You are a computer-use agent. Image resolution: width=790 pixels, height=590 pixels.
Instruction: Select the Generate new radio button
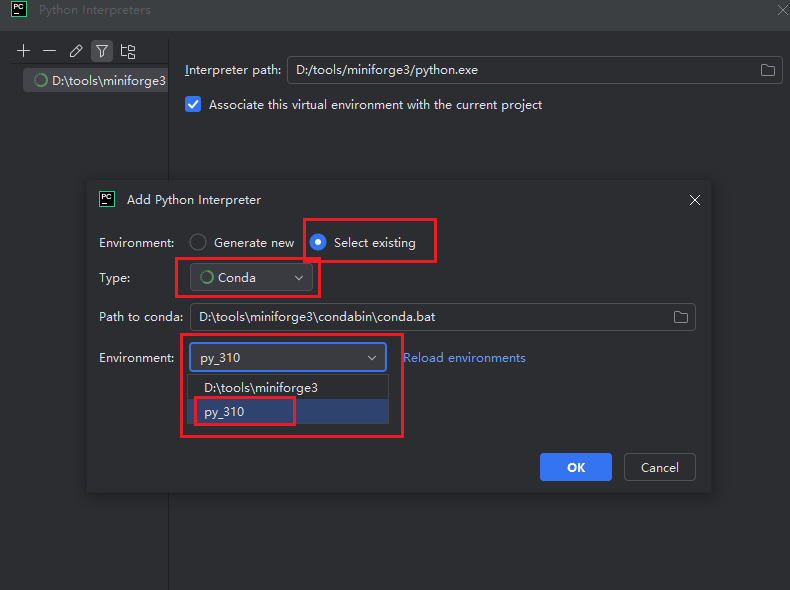tap(199, 243)
